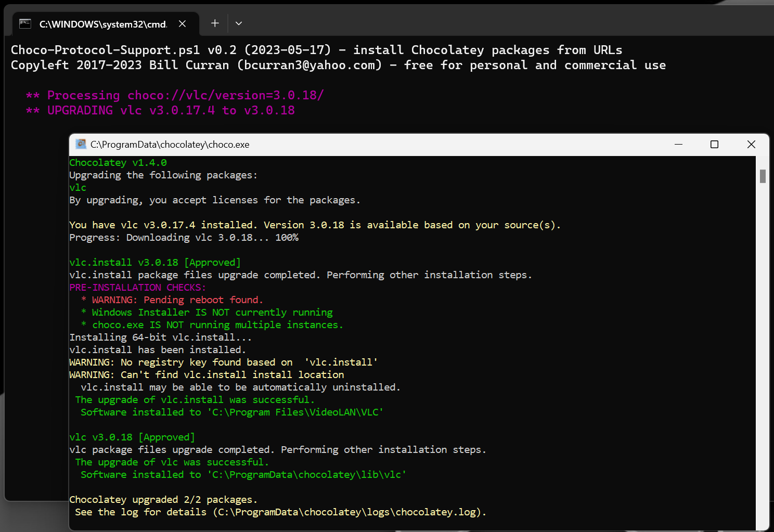Select the C:\WINDOWS\system32\cmd tab
Viewport: 774px width, 532px height.
click(x=105, y=24)
